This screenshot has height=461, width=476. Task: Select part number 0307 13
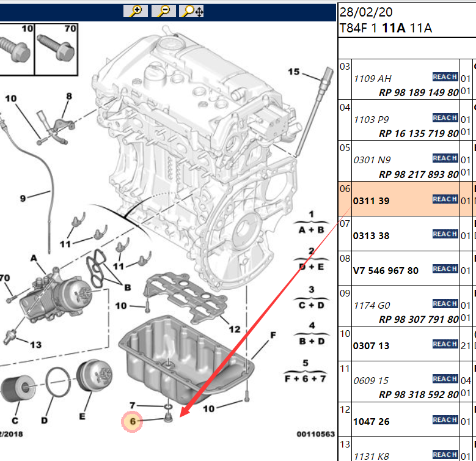click(x=372, y=346)
